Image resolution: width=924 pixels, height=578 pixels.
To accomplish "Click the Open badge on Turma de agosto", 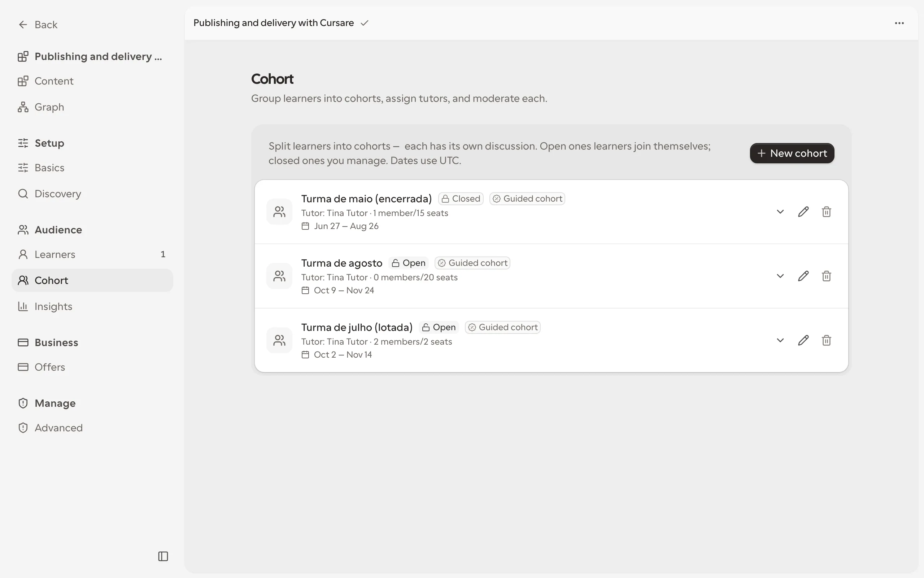I will [409, 263].
